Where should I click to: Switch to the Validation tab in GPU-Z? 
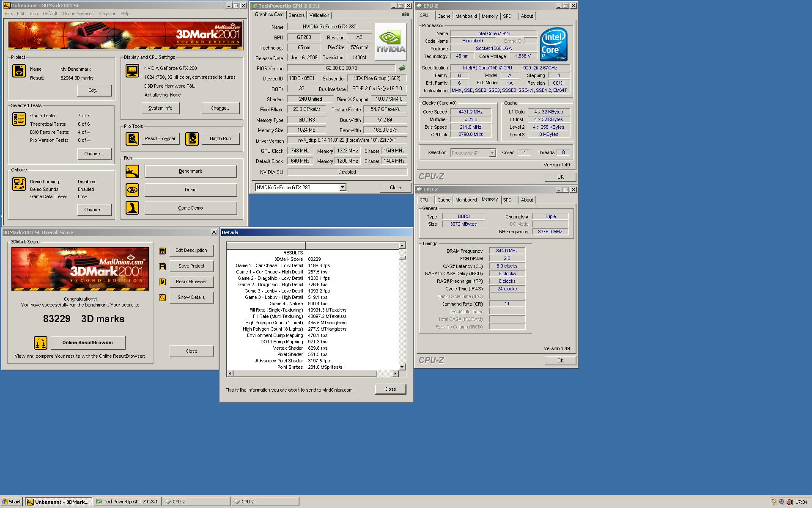point(319,15)
